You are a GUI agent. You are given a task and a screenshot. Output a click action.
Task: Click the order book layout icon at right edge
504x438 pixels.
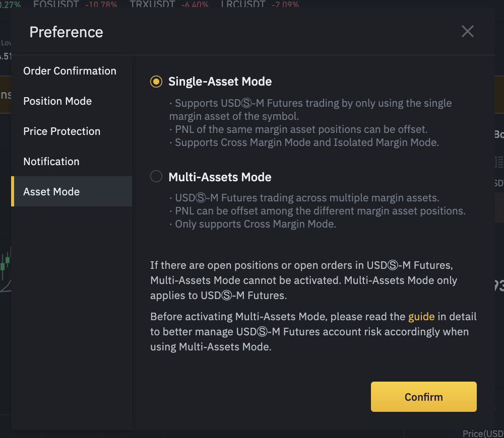tap(499, 162)
